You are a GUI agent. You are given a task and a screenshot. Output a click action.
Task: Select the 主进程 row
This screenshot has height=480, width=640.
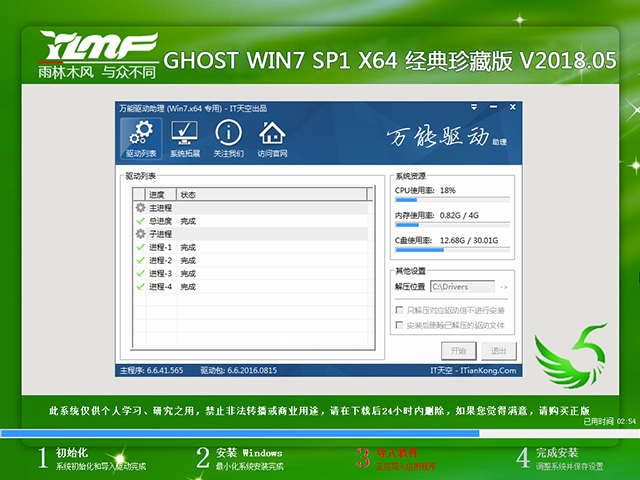click(251, 208)
